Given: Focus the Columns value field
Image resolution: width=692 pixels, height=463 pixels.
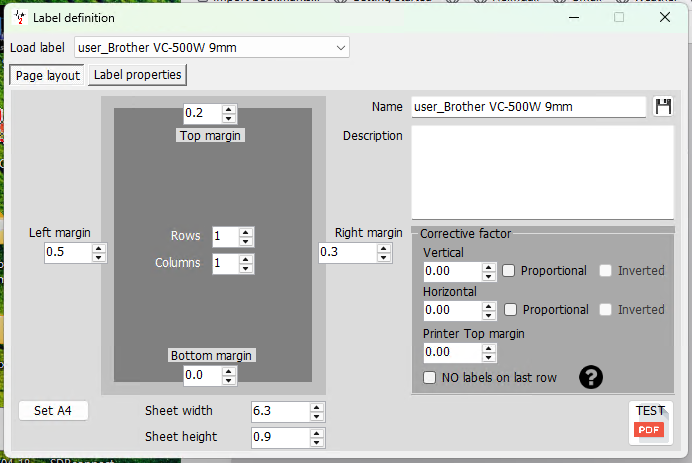Looking at the screenshot, I should [x=226, y=263].
